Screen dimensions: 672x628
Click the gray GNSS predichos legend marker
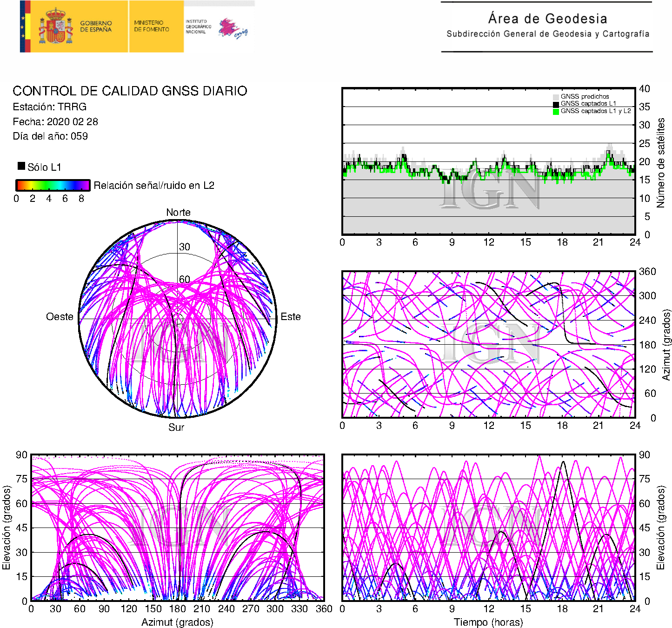[x=556, y=97]
